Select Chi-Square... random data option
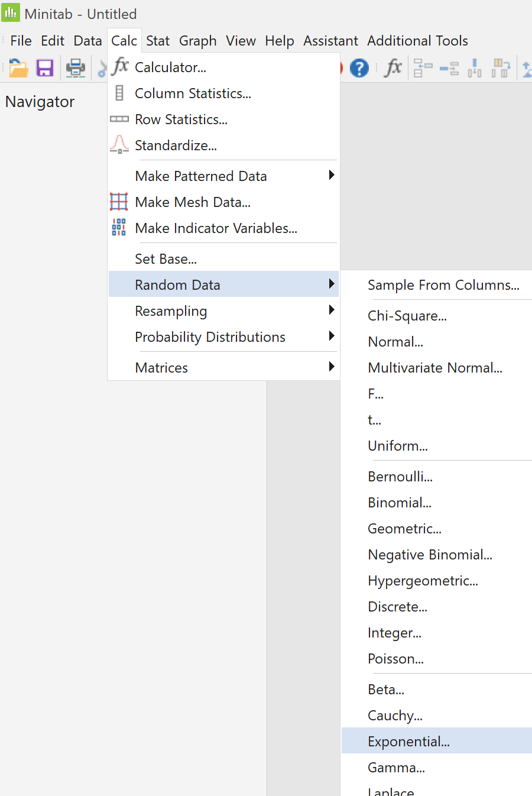Image resolution: width=532 pixels, height=796 pixels. pos(437,316)
